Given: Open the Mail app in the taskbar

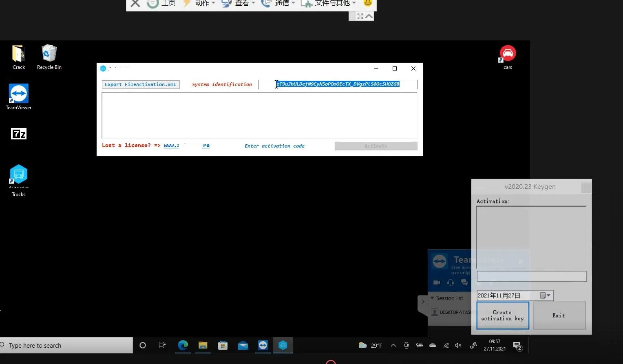Looking at the screenshot, I should click(x=243, y=345).
